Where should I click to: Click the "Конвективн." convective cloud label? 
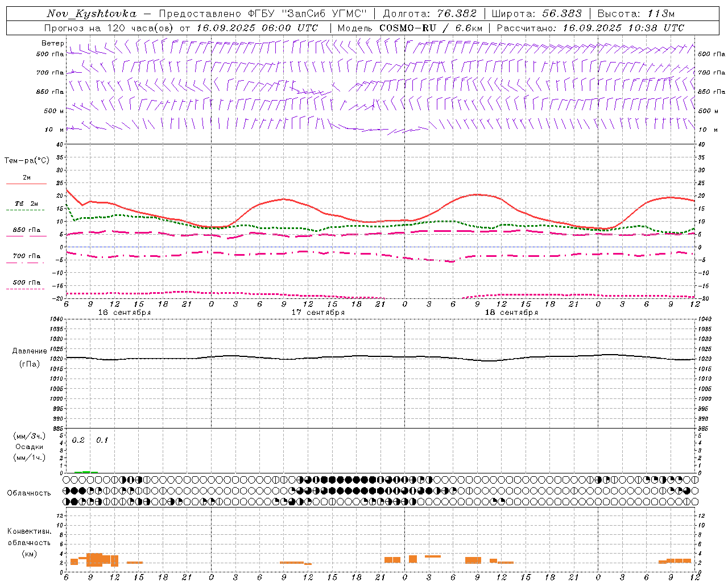(x=29, y=531)
